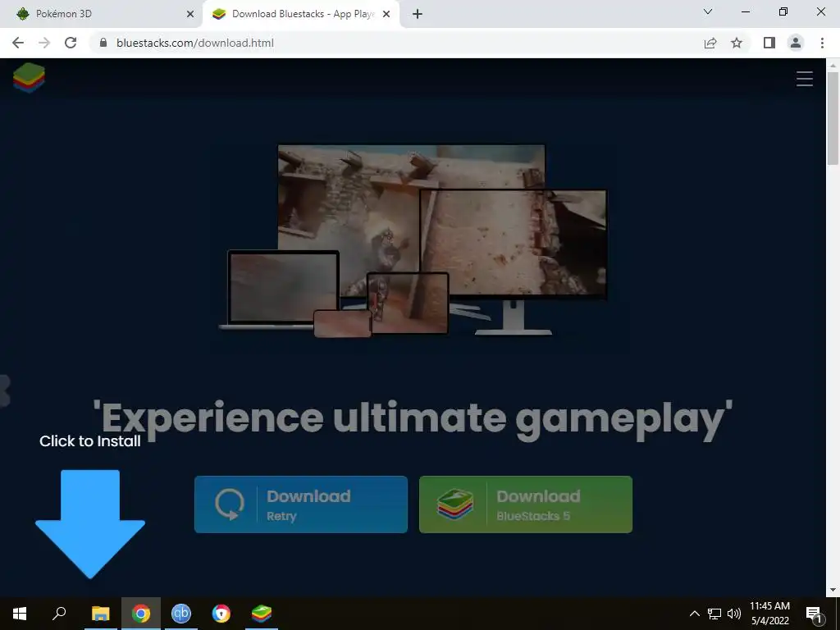Open qBittorrent from the taskbar
This screenshot has height=630, width=840.
(181, 614)
